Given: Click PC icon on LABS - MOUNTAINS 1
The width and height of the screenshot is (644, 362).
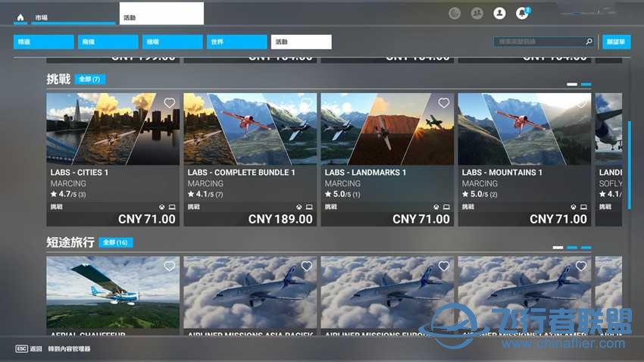Looking at the screenshot, I should point(583,208).
